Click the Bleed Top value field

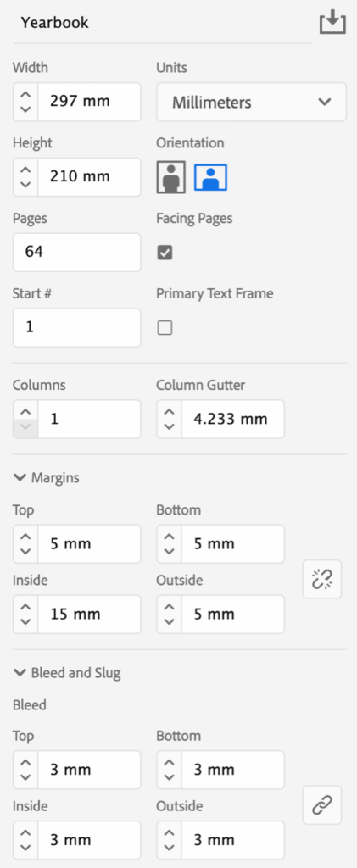[89, 770]
